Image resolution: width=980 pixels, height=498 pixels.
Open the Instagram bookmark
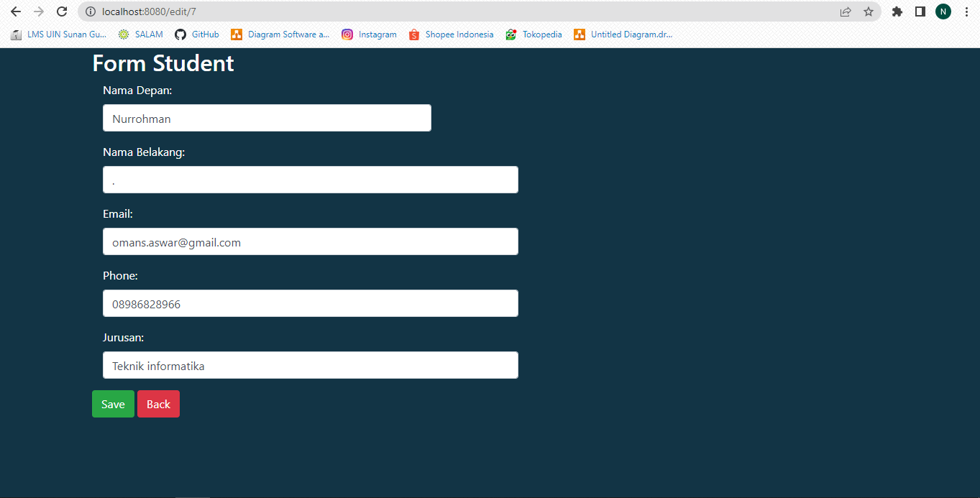(369, 34)
